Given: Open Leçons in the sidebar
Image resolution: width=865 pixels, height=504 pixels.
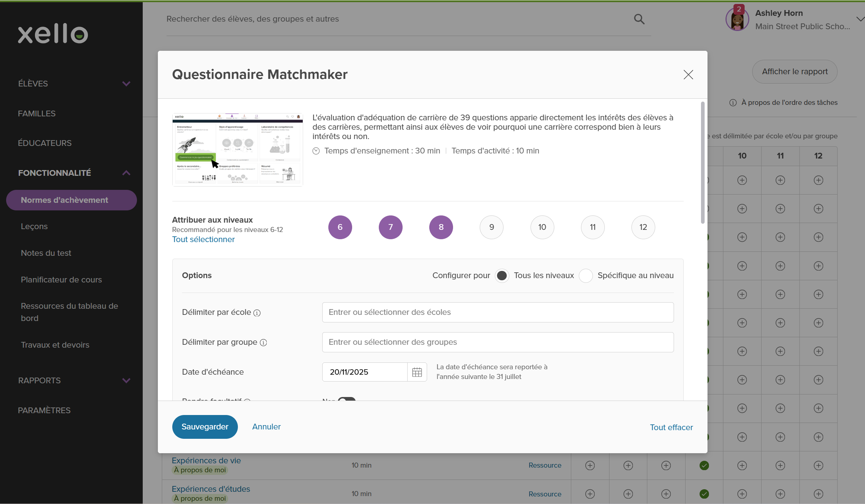Looking at the screenshot, I should [x=34, y=227].
